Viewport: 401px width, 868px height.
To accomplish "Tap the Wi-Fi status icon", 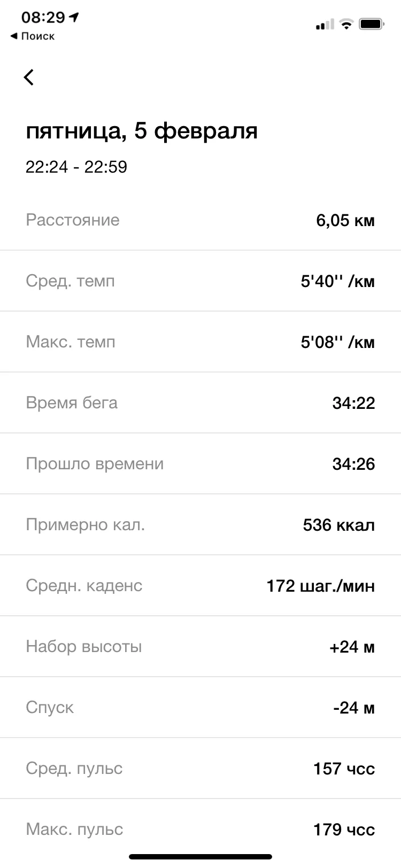I will (346, 24).
